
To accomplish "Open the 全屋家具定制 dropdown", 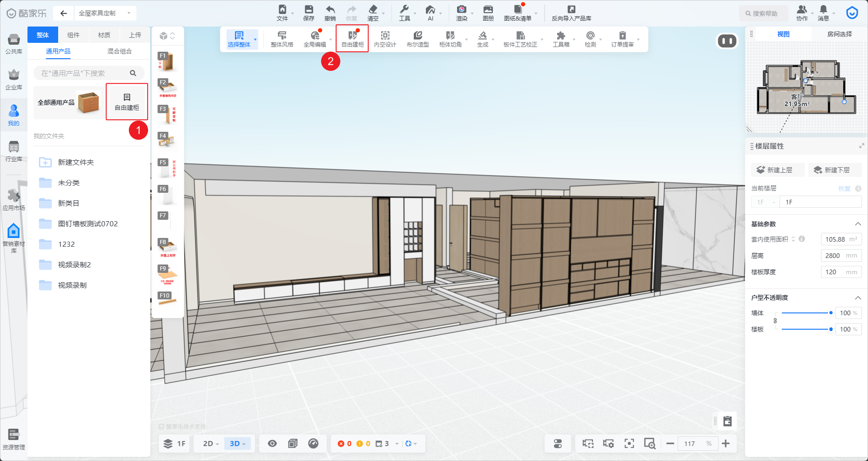I will coord(104,13).
